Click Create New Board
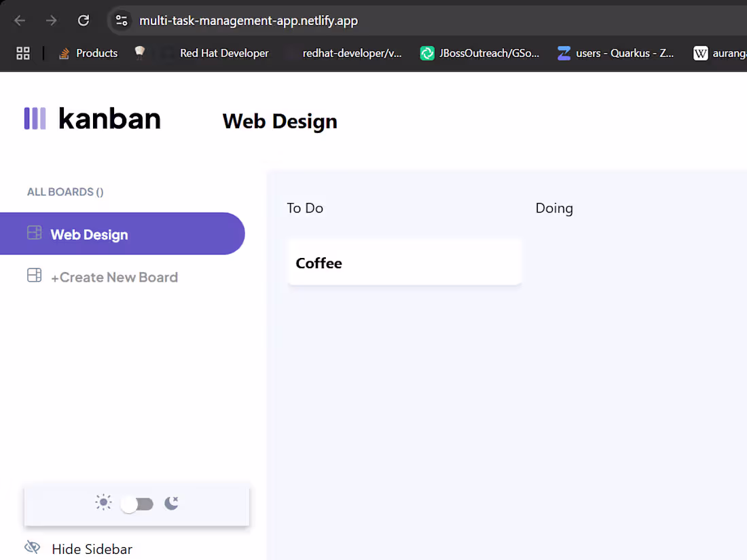The image size is (747, 560). click(114, 277)
